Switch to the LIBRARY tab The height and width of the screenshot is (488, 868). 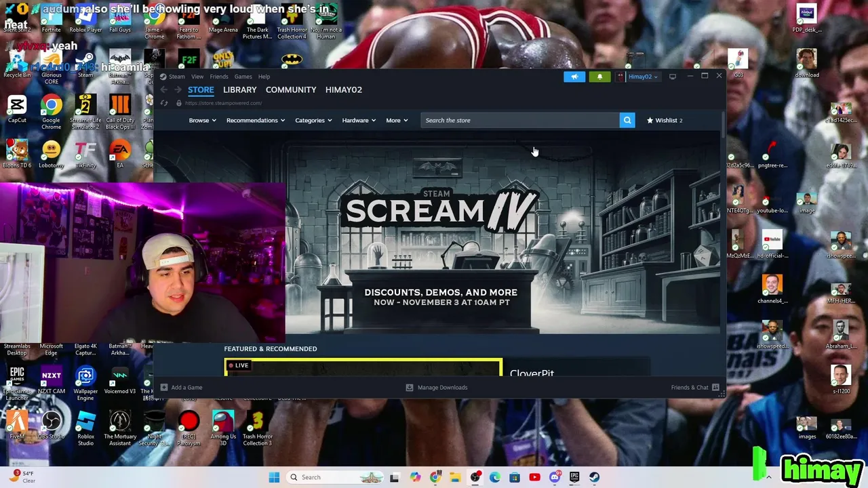240,89
